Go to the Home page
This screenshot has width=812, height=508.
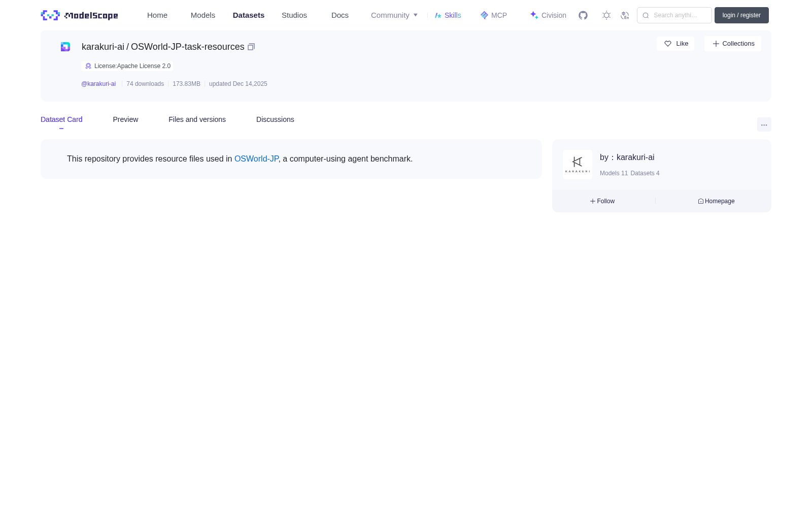[157, 15]
